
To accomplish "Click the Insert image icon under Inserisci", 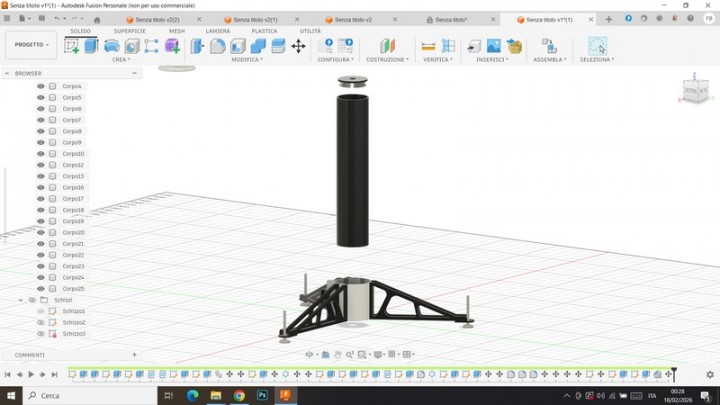I will pyautogui.click(x=493, y=46).
